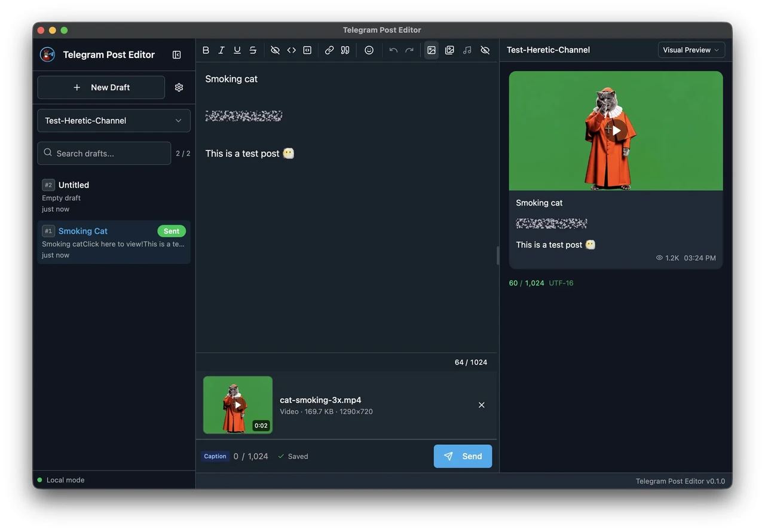This screenshot has height=532, width=765.
Task: Apply underline formatting
Action: point(237,50)
